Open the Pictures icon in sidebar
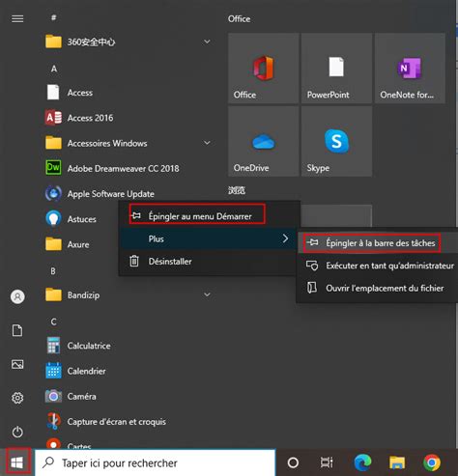Screen dimensions: 458x476 (17, 364)
